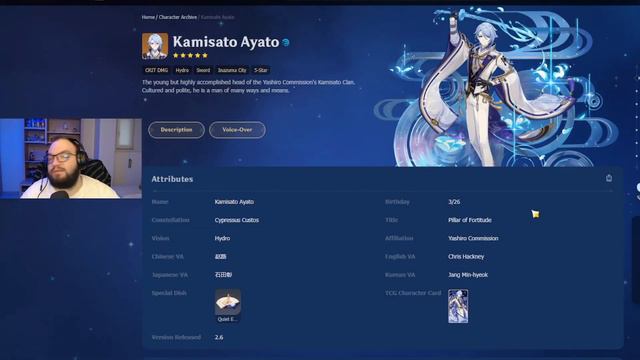Open the Voice-Over section button
The height and width of the screenshot is (360, 640).
tap(237, 130)
